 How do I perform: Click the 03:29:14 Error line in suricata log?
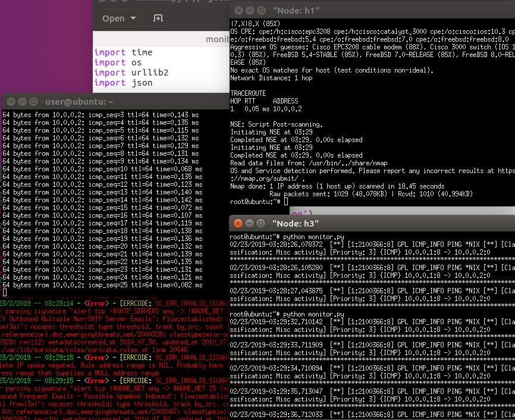click(x=114, y=303)
